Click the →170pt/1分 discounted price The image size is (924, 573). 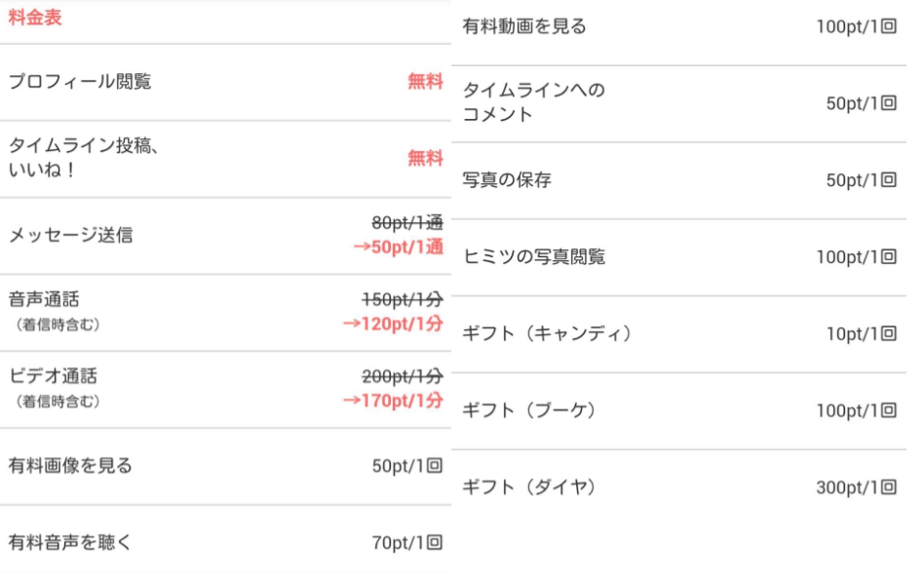(x=393, y=400)
